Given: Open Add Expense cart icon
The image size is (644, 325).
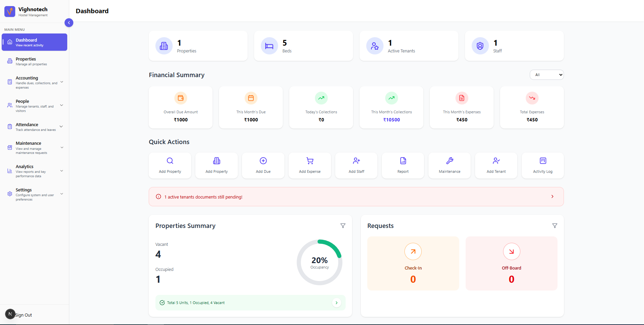Looking at the screenshot, I should tap(310, 161).
